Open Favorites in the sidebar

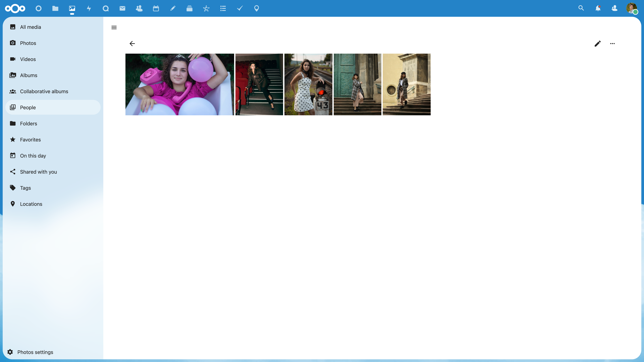(53, 140)
